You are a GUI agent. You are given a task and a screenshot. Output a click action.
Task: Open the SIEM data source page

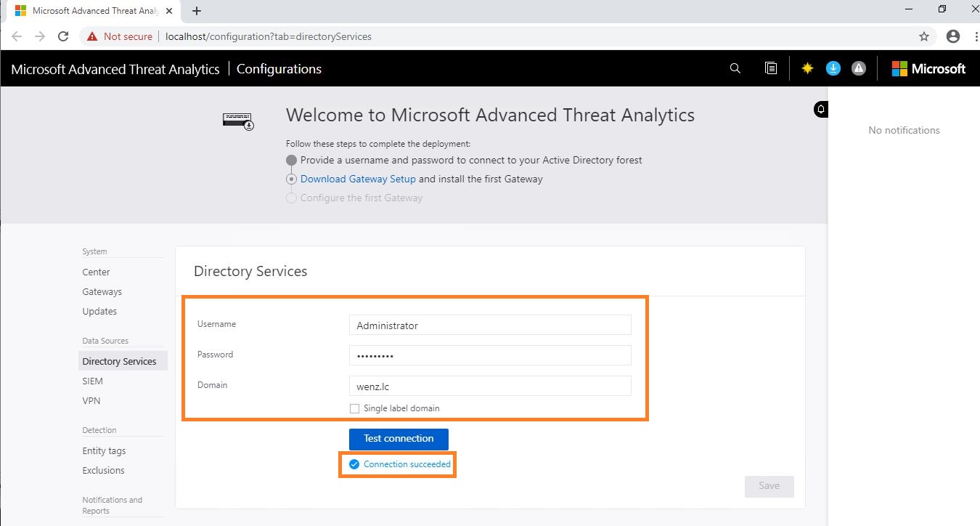click(93, 381)
